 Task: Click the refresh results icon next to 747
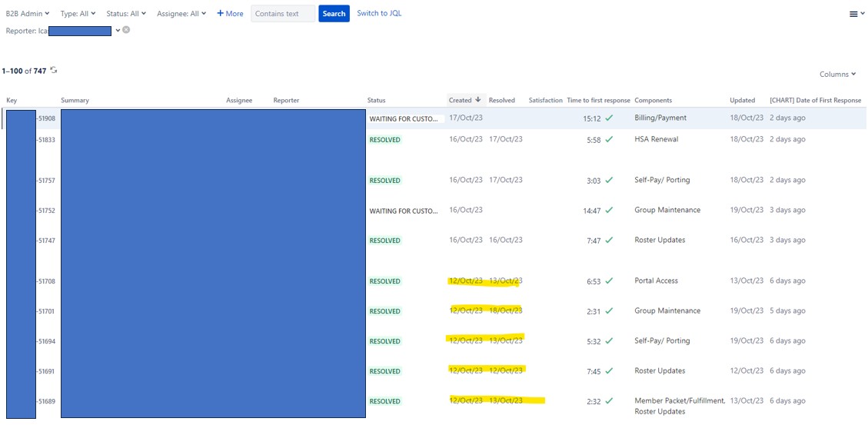pos(54,70)
